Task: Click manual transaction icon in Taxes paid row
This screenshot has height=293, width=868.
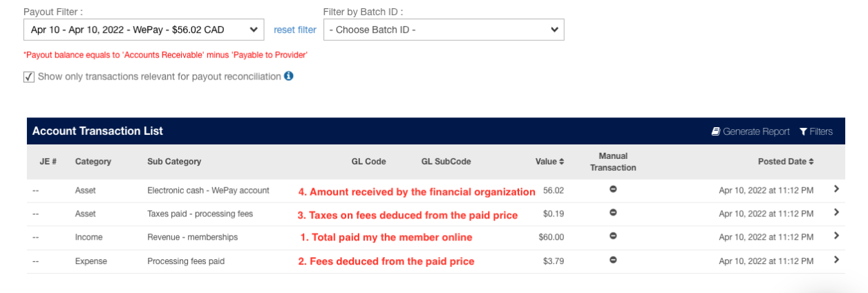Action: [x=613, y=213]
